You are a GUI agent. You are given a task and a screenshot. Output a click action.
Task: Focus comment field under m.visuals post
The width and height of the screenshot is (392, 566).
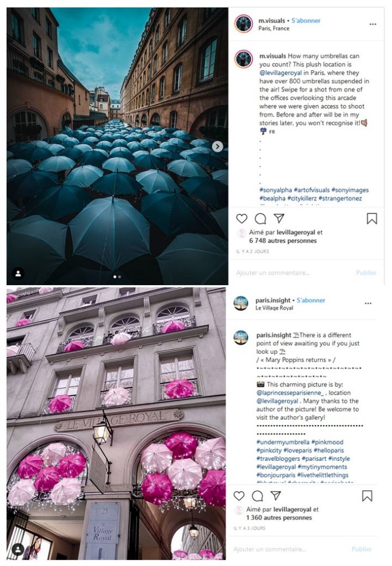click(306, 273)
